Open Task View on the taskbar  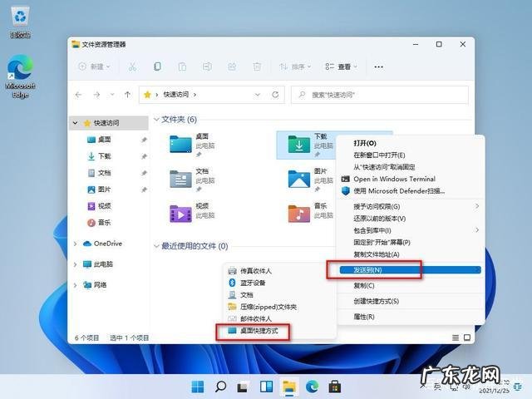243,387
